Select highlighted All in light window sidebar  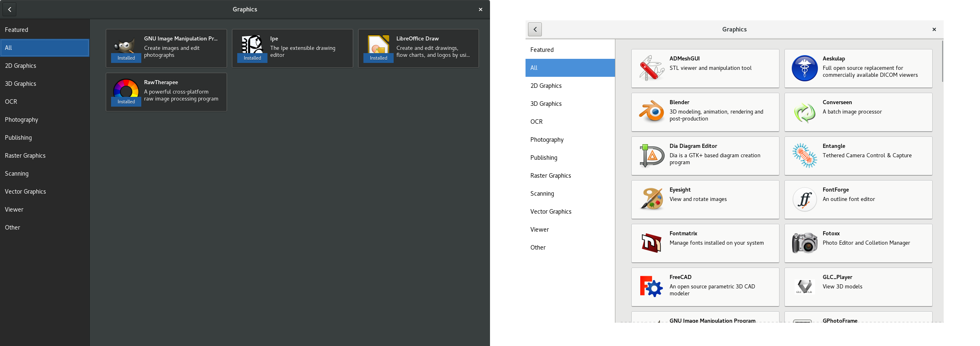(570, 68)
